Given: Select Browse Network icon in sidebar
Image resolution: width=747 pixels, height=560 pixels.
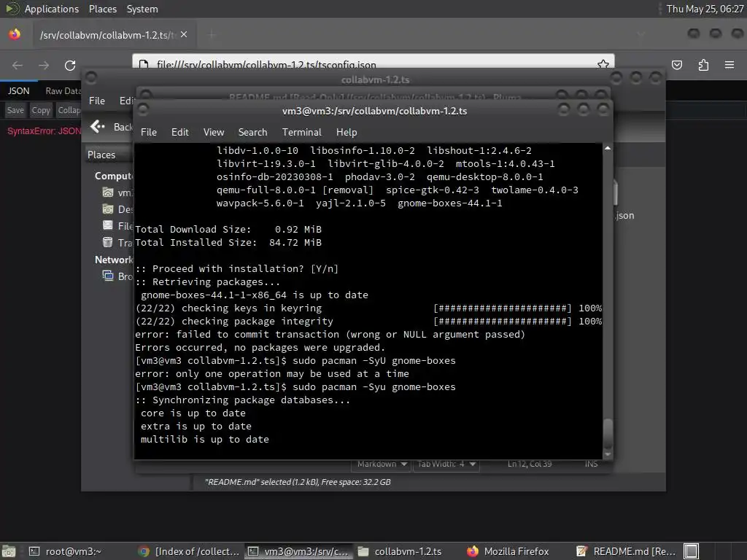Looking at the screenshot, I should (x=108, y=276).
